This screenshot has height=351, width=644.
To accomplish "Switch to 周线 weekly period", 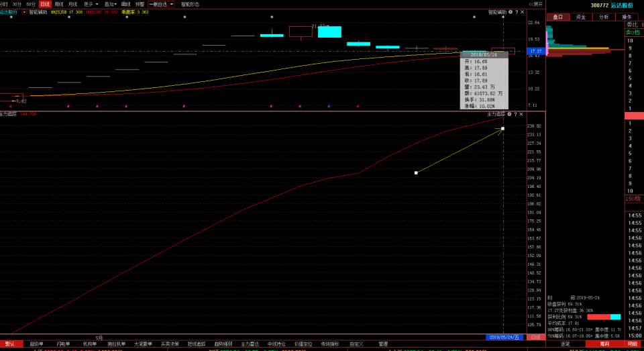I will coord(59,4).
